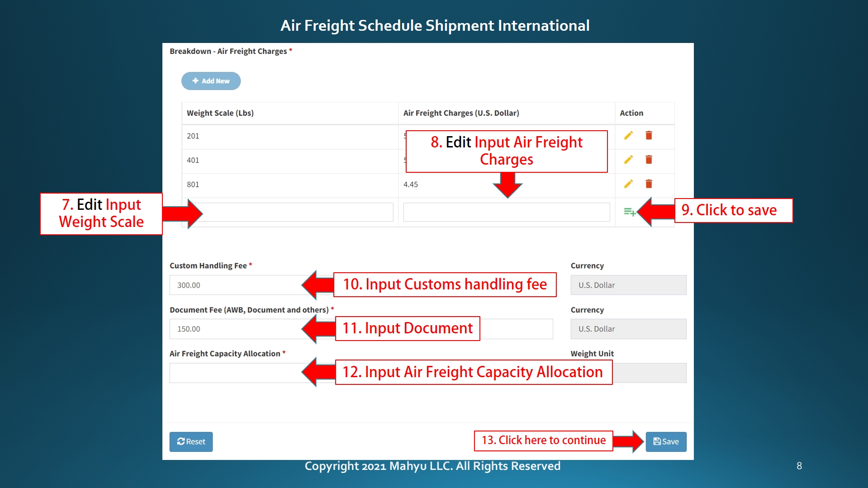Click the Add New button
The width and height of the screenshot is (868, 488).
coord(211,81)
